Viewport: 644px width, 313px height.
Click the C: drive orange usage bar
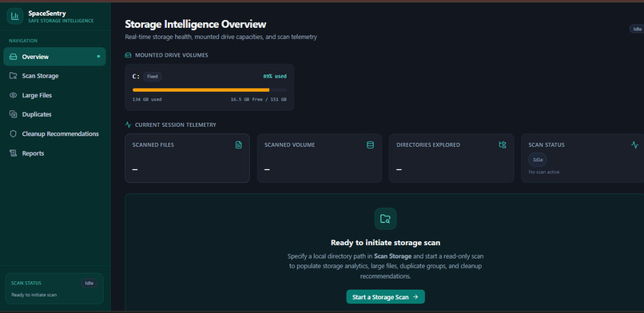[201, 90]
